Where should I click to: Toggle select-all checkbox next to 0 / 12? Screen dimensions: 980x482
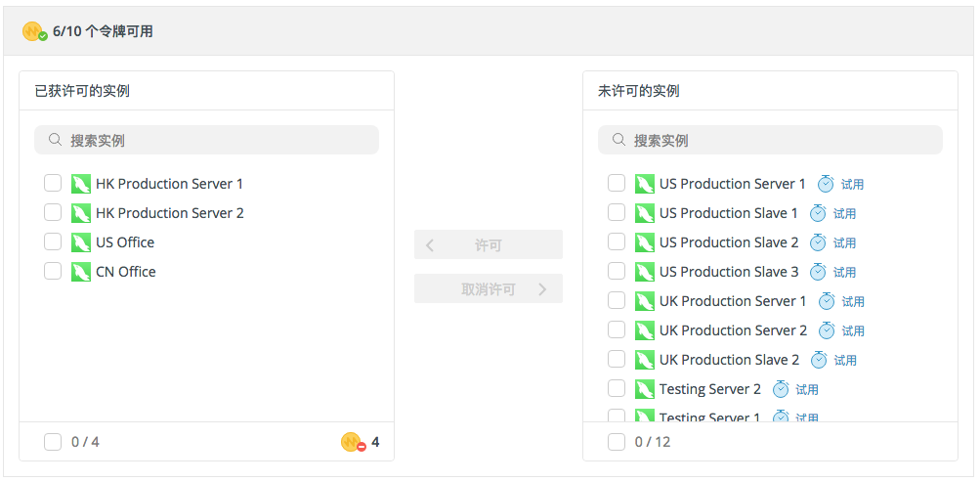[617, 442]
